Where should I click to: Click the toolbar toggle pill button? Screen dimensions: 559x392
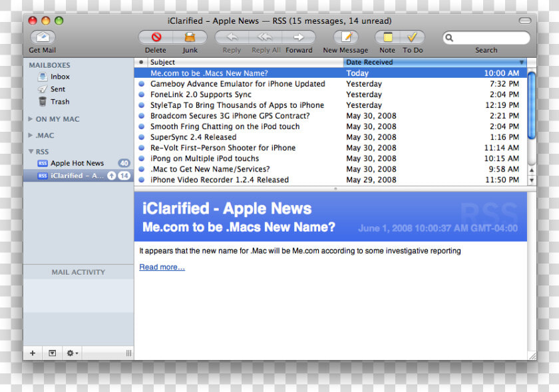(525, 21)
